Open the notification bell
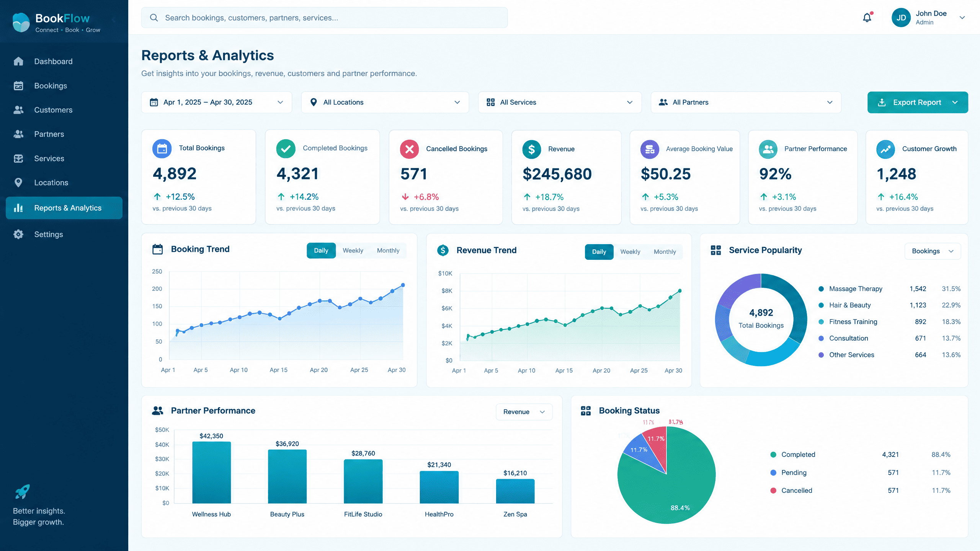The width and height of the screenshot is (980, 551). pyautogui.click(x=867, y=18)
